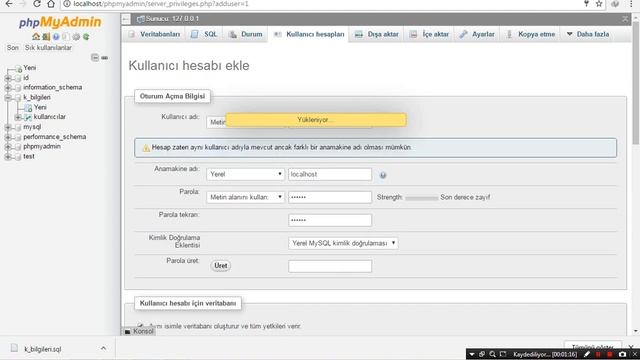The image size is (640, 360).
Task: Collapse the left navigation panel arrow
Action: [126, 19]
